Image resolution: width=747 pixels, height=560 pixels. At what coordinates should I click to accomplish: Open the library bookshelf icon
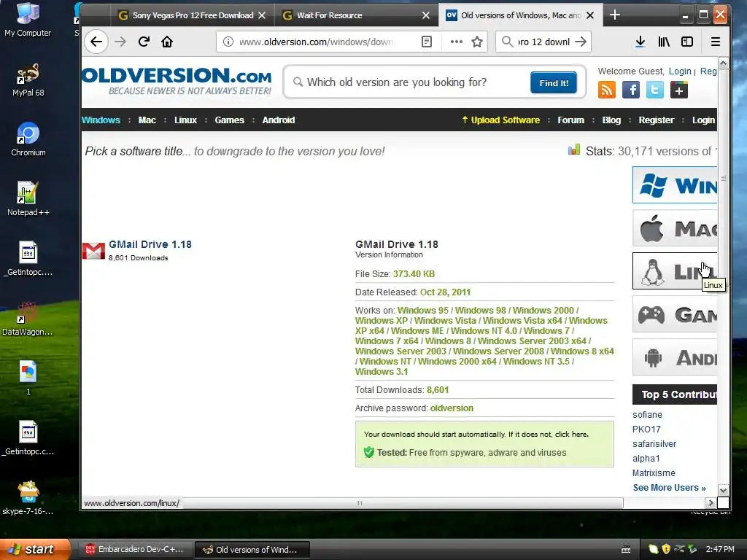[x=664, y=42]
